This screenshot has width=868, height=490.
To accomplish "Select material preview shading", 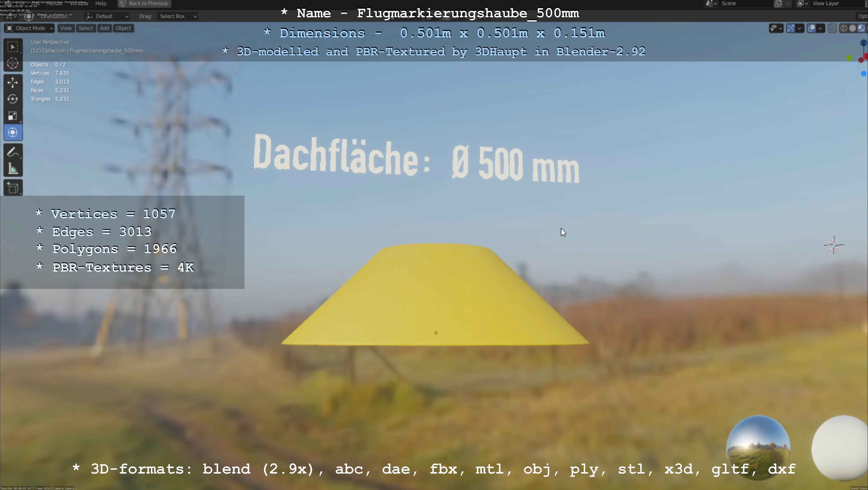I will 861,28.
